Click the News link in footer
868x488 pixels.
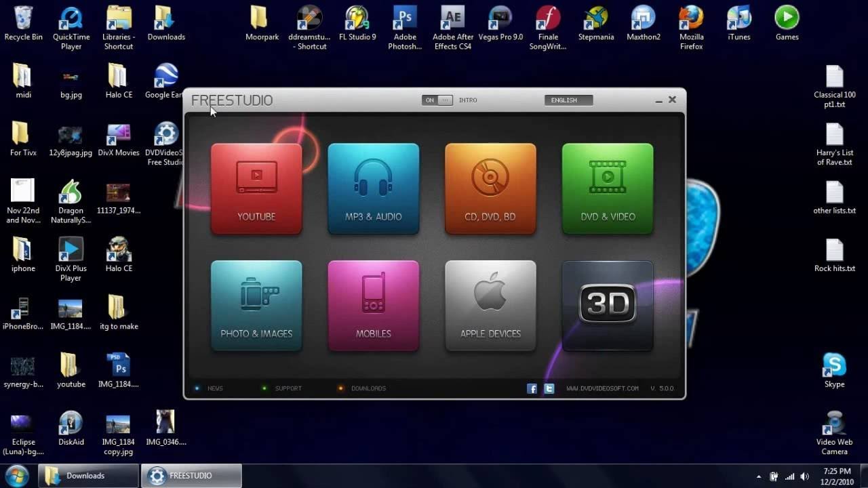coord(215,388)
